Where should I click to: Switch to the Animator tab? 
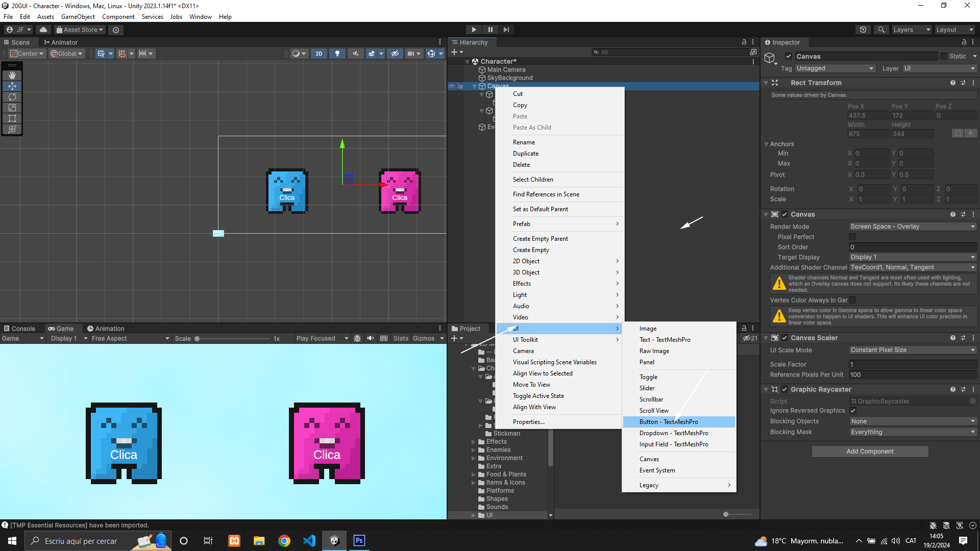point(61,42)
